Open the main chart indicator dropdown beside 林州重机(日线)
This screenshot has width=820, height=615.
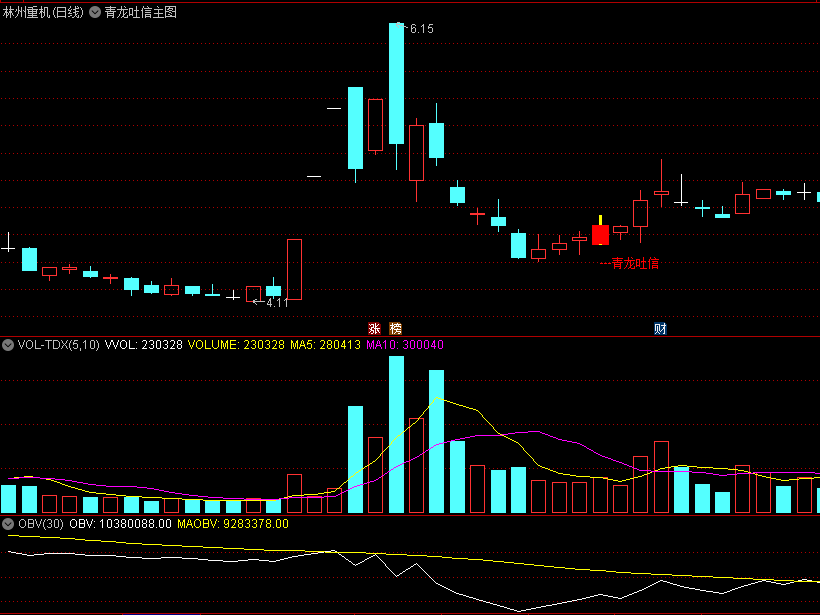pyautogui.click(x=95, y=12)
